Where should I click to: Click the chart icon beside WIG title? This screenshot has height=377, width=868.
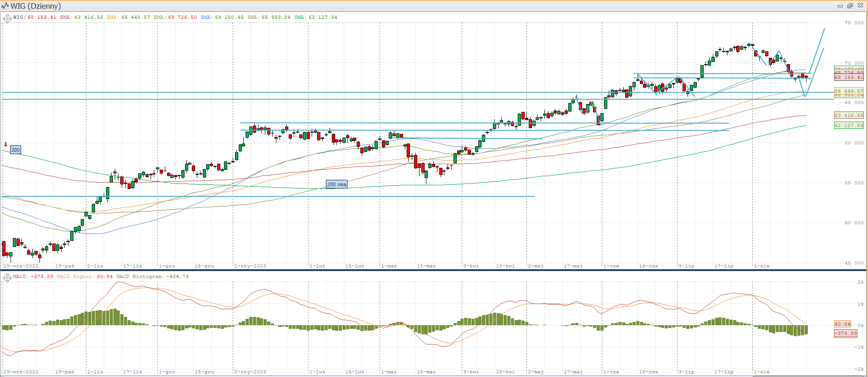(x=5, y=6)
